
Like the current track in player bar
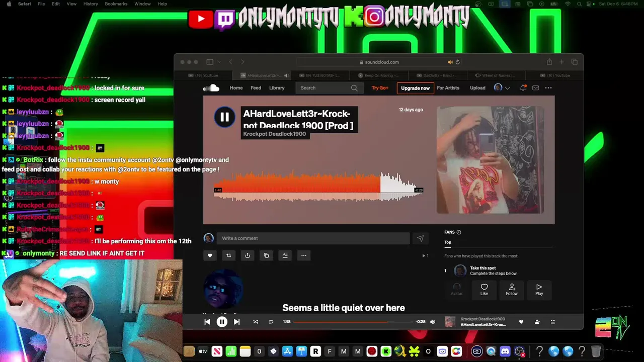(521, 322)
